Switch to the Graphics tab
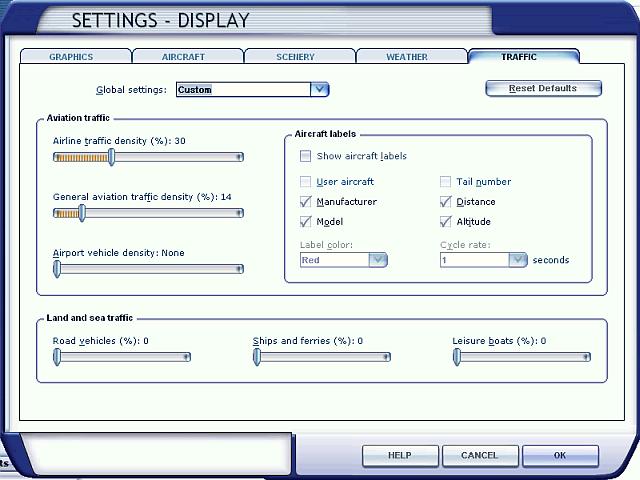Image resolution: width=640 pixels, height=480 pixels. 71,57
